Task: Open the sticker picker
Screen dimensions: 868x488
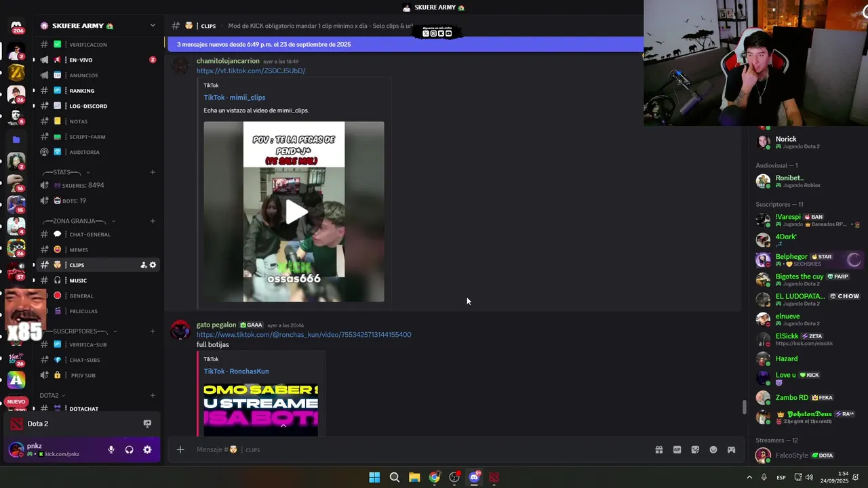Action: point(695,449)
